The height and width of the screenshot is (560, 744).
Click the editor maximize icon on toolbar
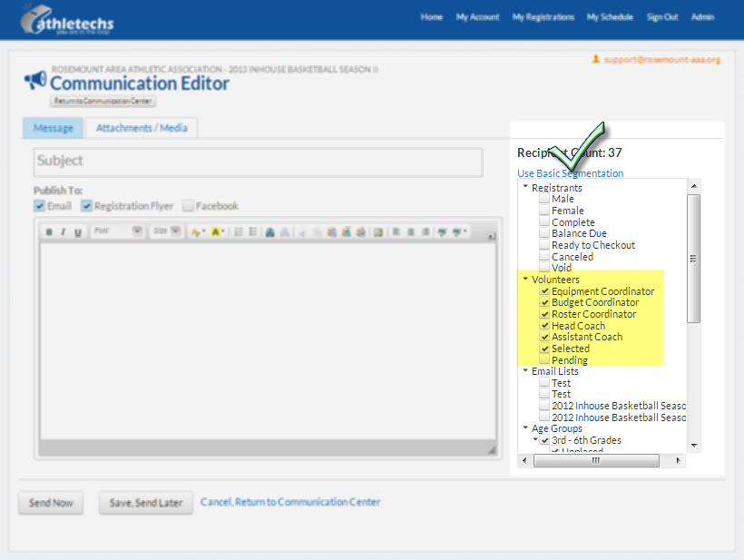(492, 236)
